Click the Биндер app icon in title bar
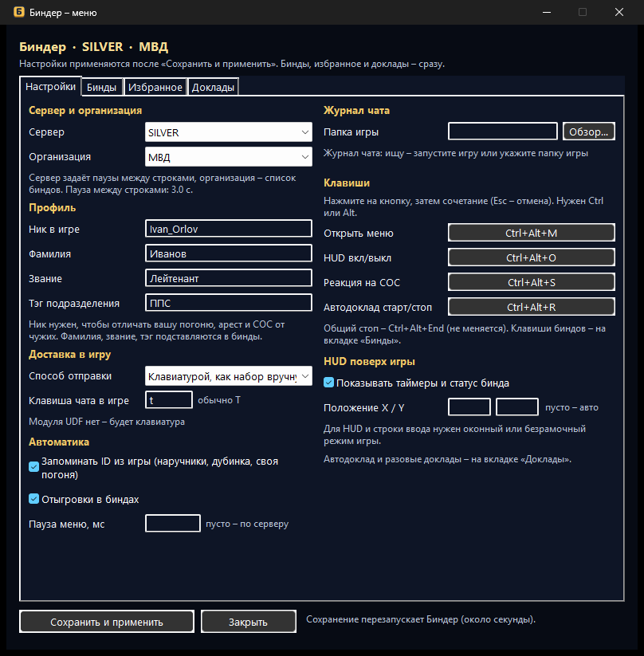 tap(19, 12)
